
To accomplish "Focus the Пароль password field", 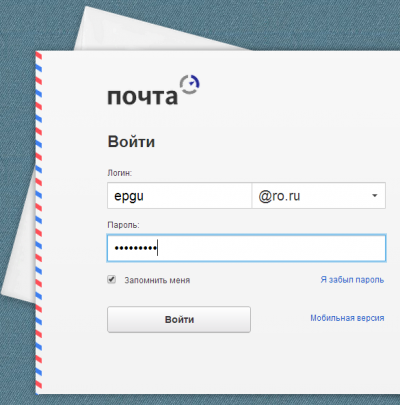I will (246, 248).
